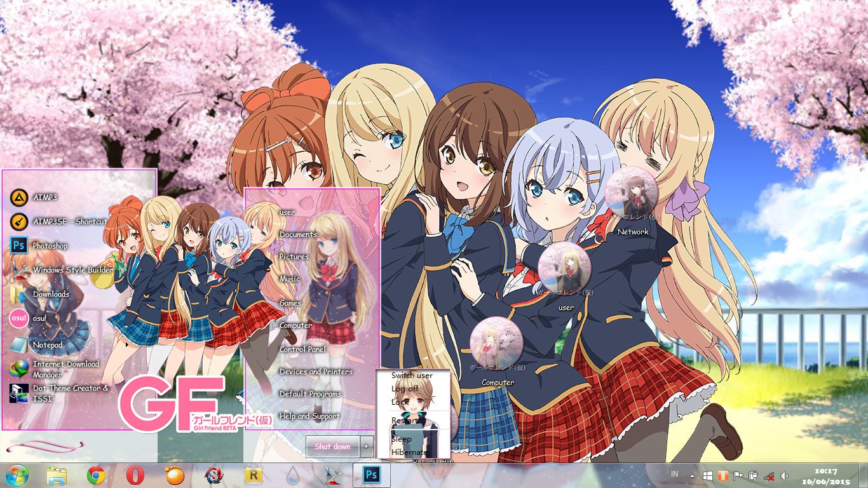868x488 pixels.
Task: Open Windows Style Builder in Start menu
Action: point(61,270)
